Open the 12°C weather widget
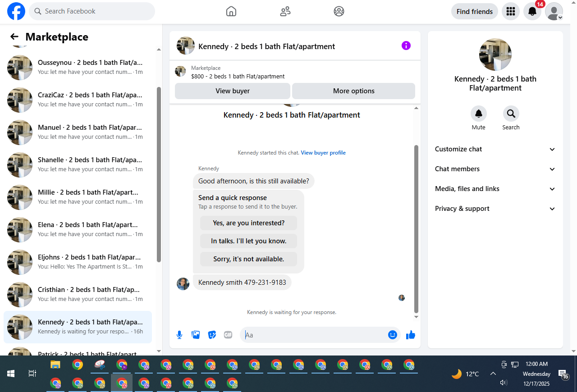Screen dimensions: 577x392 coord(465,374)
